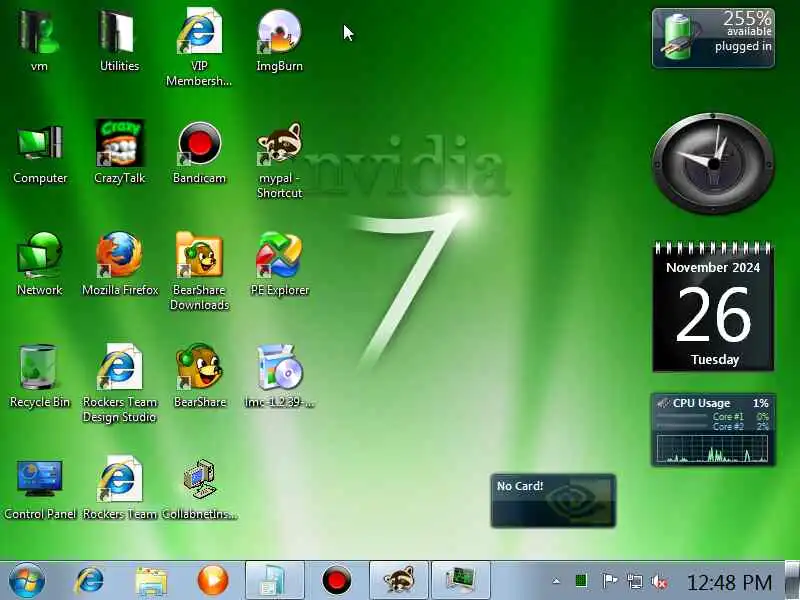Launch Windows Media Player from the taskbar
The image size is (800, 600).
click(x=213, y=581)
